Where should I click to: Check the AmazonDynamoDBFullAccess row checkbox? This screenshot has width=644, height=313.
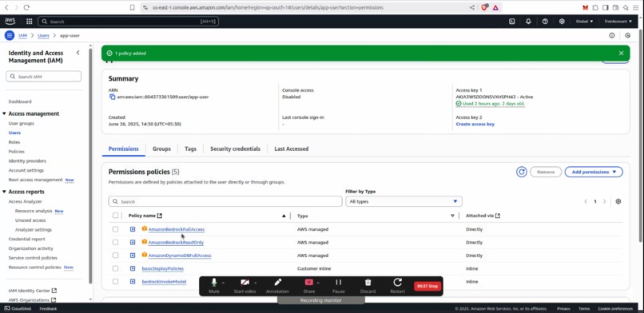(x=115, y=256)
